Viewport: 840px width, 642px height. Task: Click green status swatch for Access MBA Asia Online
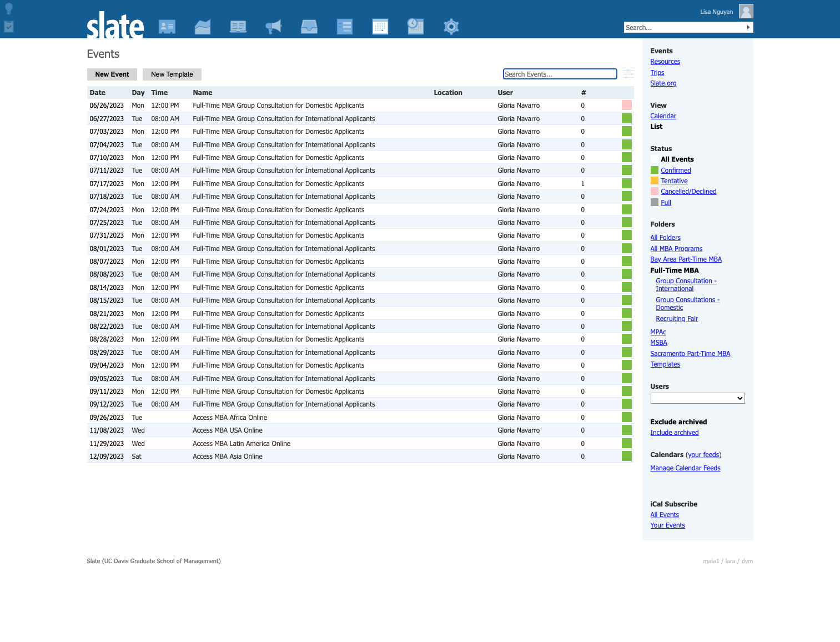tap(627, 456)
